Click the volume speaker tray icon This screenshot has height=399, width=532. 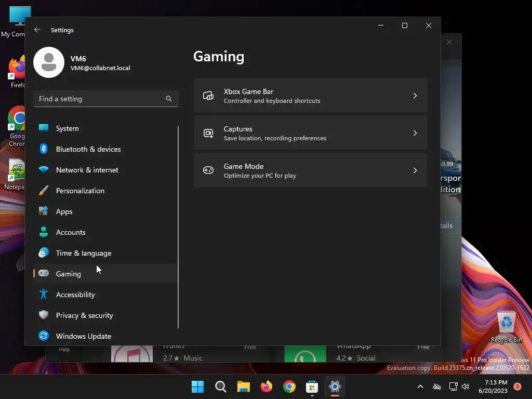466,387
